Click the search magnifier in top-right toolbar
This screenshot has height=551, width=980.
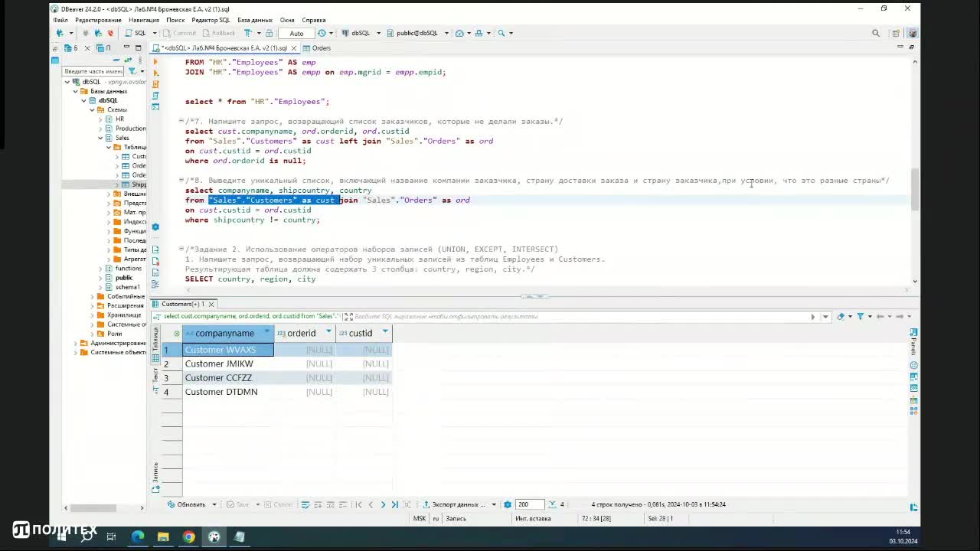[x=876, y=33]
